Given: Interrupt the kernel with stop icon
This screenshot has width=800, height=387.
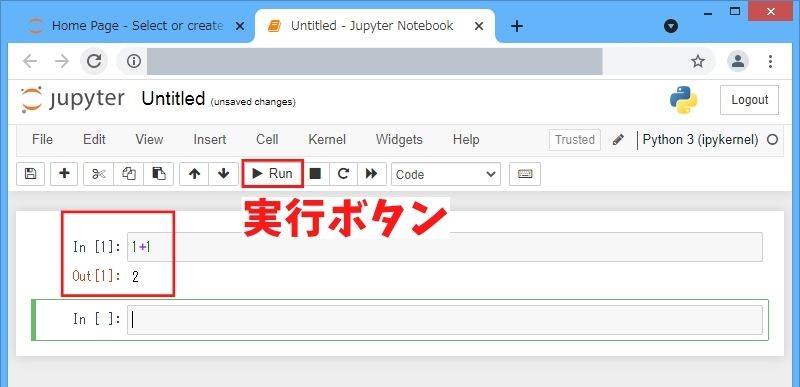Looking at the screenshot, I should click(x=316, y=174).
